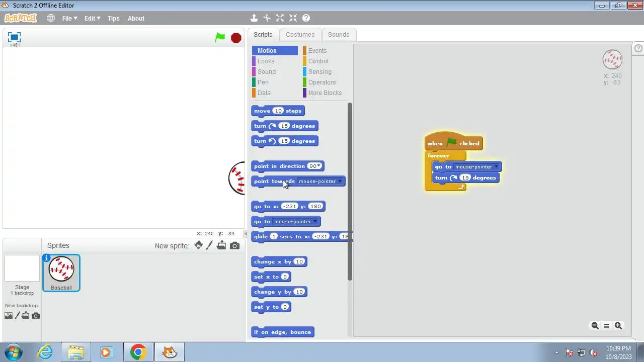Select the Pen block category
This screenshot has width=644, height=362.
275,82
